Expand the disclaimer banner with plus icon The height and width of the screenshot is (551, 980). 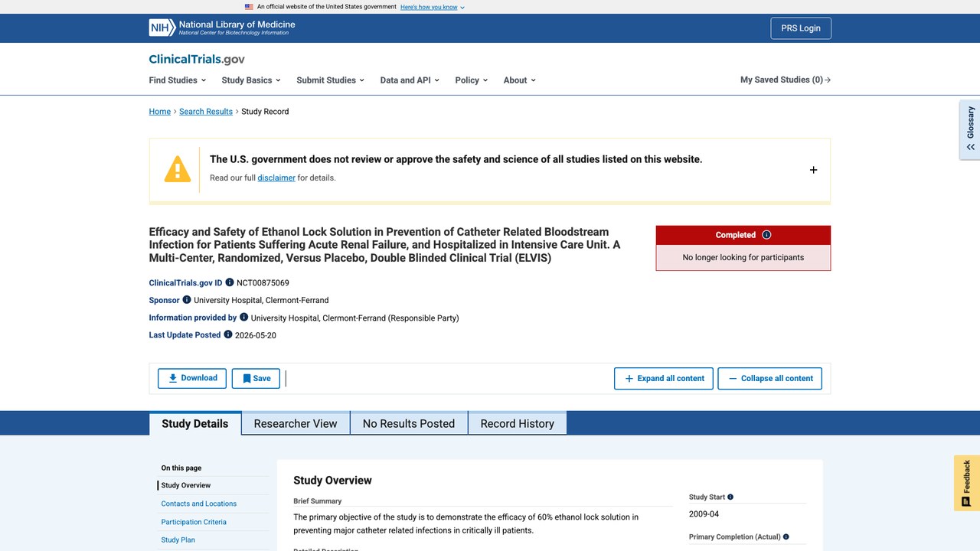[813, 170]
